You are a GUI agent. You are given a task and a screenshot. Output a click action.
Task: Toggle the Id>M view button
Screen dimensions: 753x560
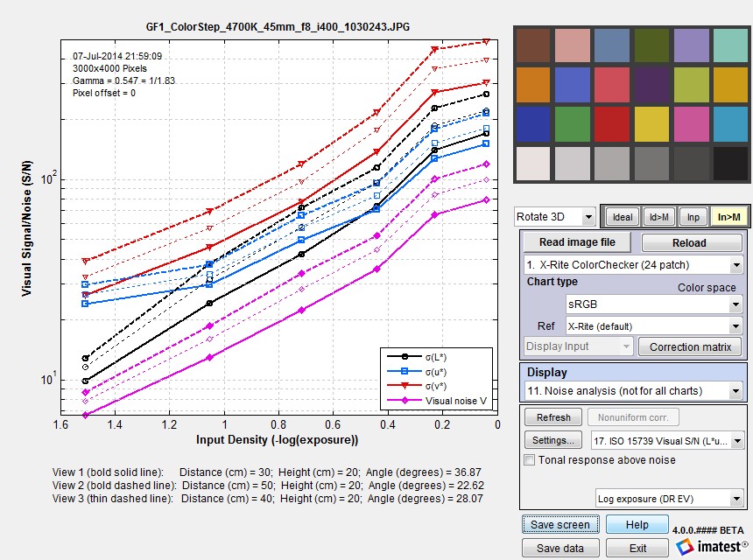[x=658, y=217]
